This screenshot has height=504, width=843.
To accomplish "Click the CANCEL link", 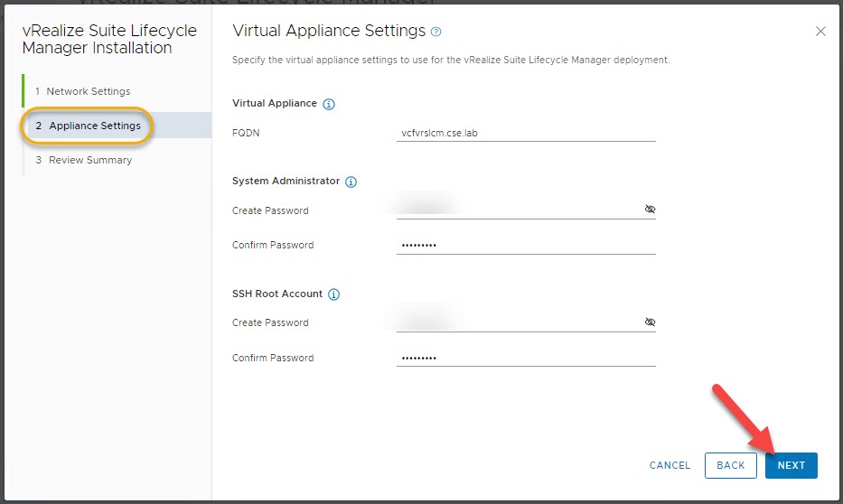I will pos(670,465).
